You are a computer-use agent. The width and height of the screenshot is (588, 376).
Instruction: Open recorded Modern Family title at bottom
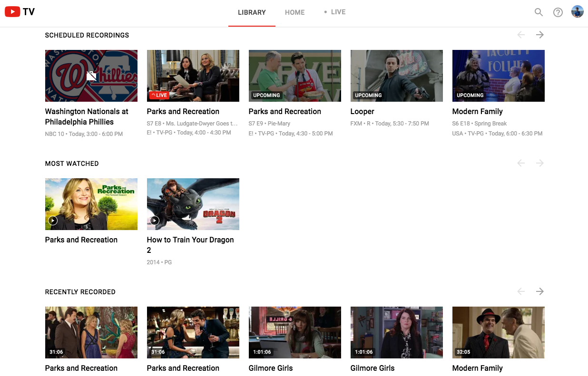[x=478, y=368]
